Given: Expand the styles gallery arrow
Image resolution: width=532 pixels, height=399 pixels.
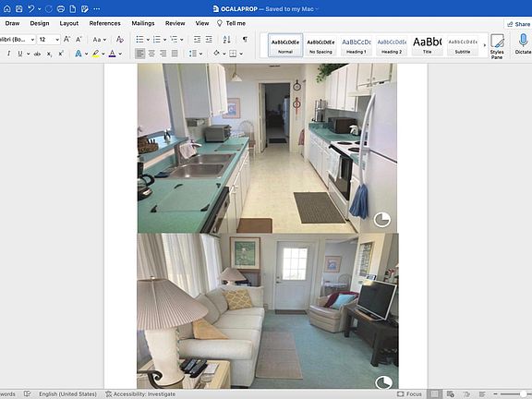Looking at the screenshot, I should 485,45.
